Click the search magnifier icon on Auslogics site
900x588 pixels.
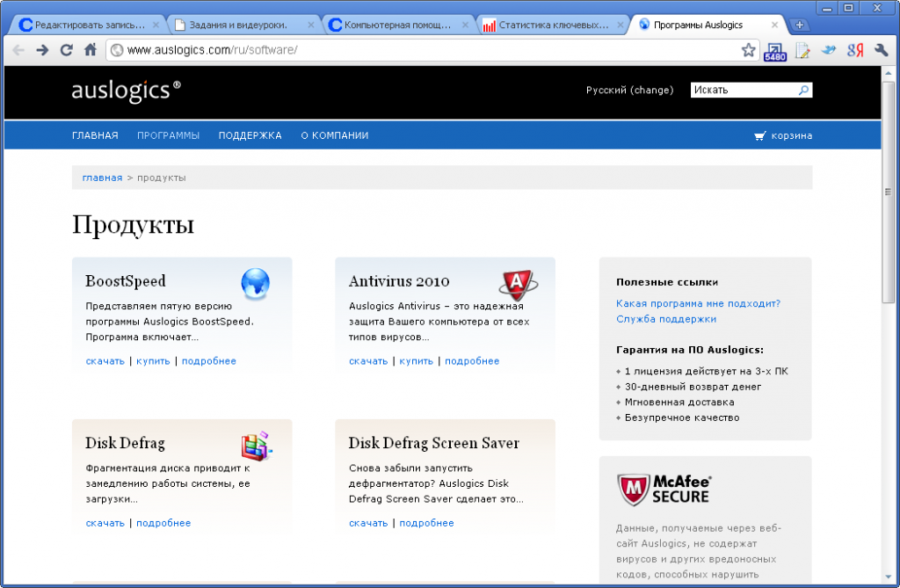pos(804,90)
